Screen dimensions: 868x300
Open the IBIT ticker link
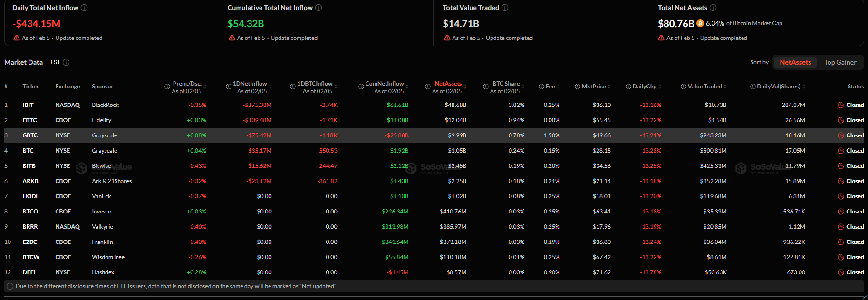(28, 105)
